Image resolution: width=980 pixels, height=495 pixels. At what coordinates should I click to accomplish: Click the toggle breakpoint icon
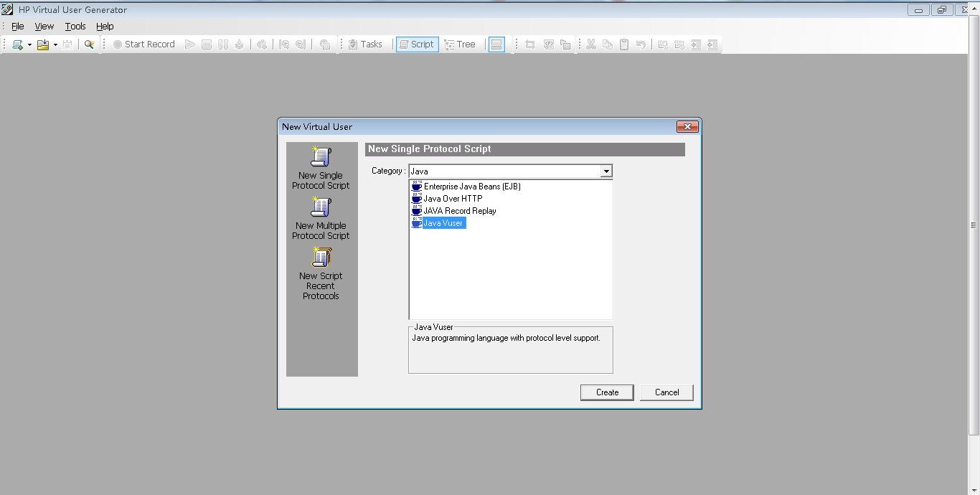pyautogui.click(x=663, y=44)
